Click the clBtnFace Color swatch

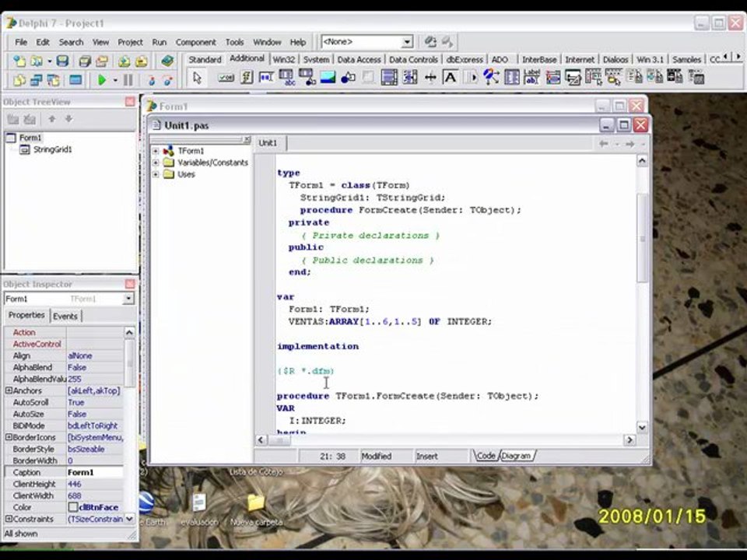point(73,508)
